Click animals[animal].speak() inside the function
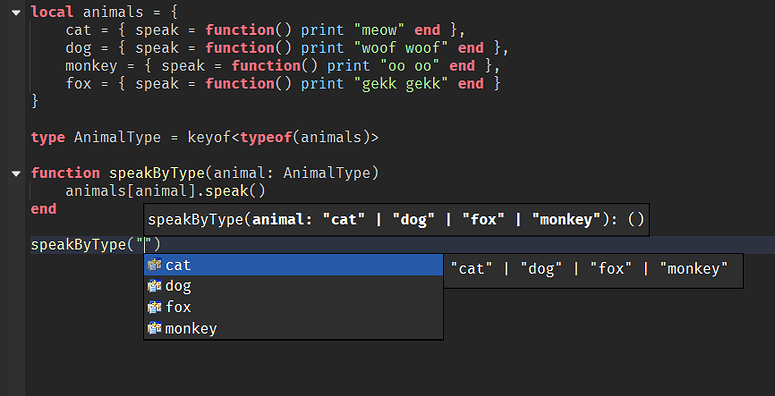 pyautogui.click(x=166, y=191)
